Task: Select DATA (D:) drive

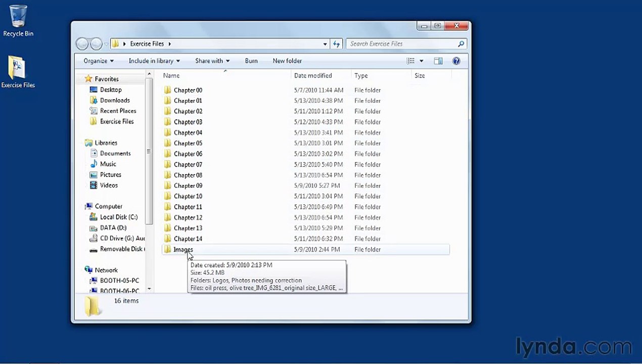Action: (x=113, y=227)
